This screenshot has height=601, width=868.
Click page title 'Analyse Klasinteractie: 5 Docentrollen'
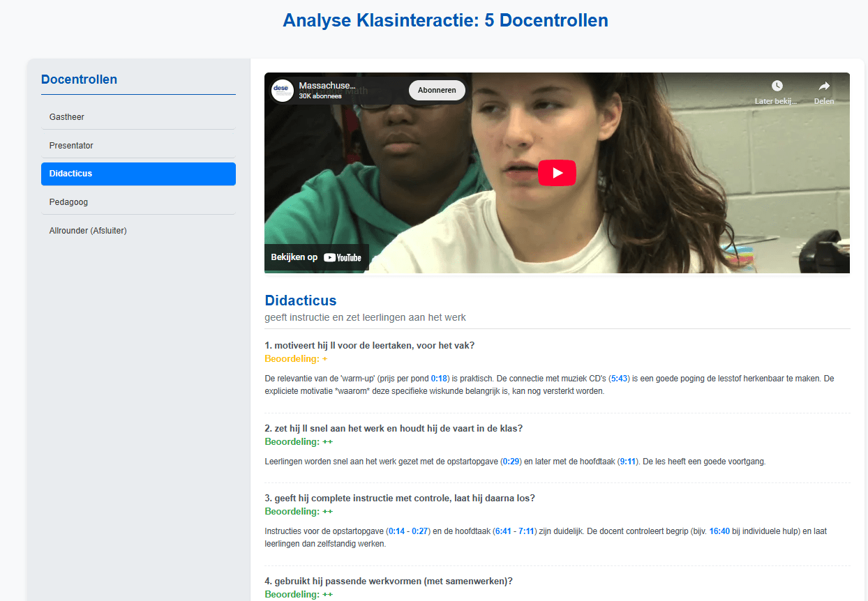tap(445, 21)
